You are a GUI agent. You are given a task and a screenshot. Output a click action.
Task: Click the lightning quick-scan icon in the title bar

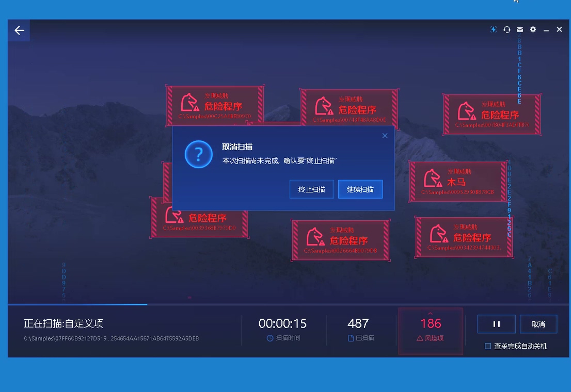point(494,29)
